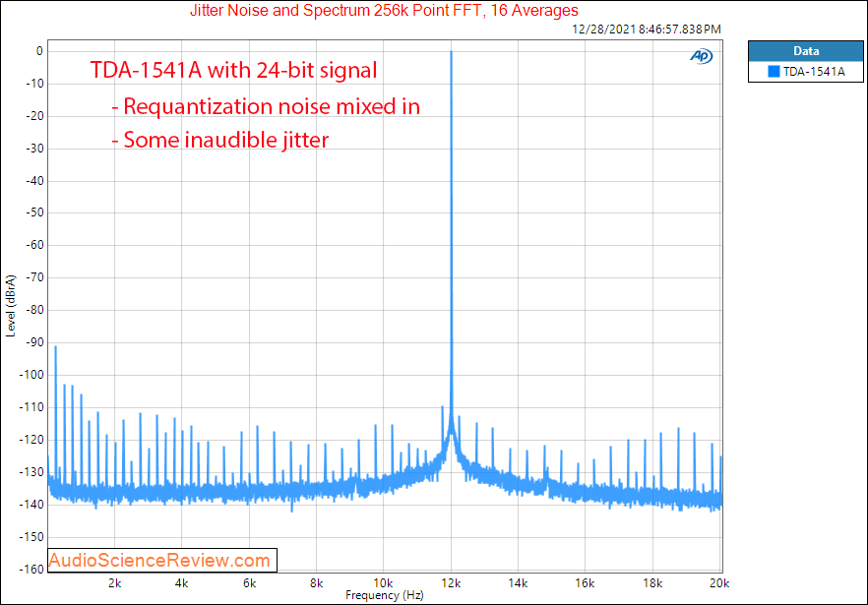
Task: Click the 0 level axis tick label
Action: coord(39,51)
